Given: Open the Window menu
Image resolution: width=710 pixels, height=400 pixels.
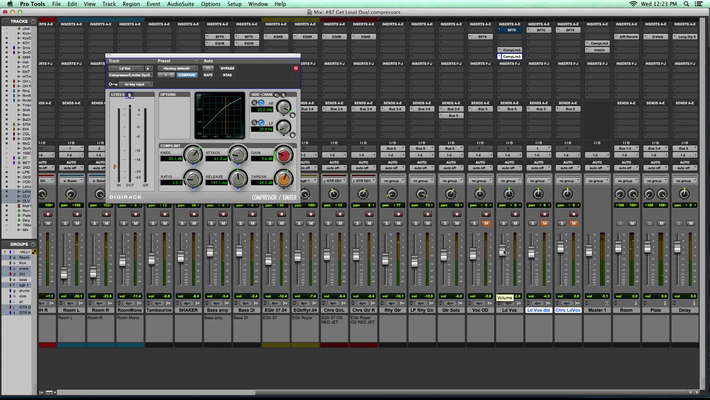Looking at the screenshot, I should 258,4.
